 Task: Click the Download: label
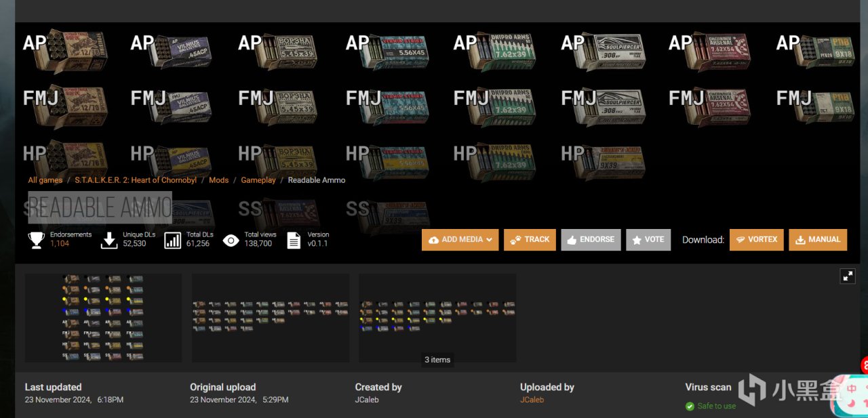(x=703, y=240)
